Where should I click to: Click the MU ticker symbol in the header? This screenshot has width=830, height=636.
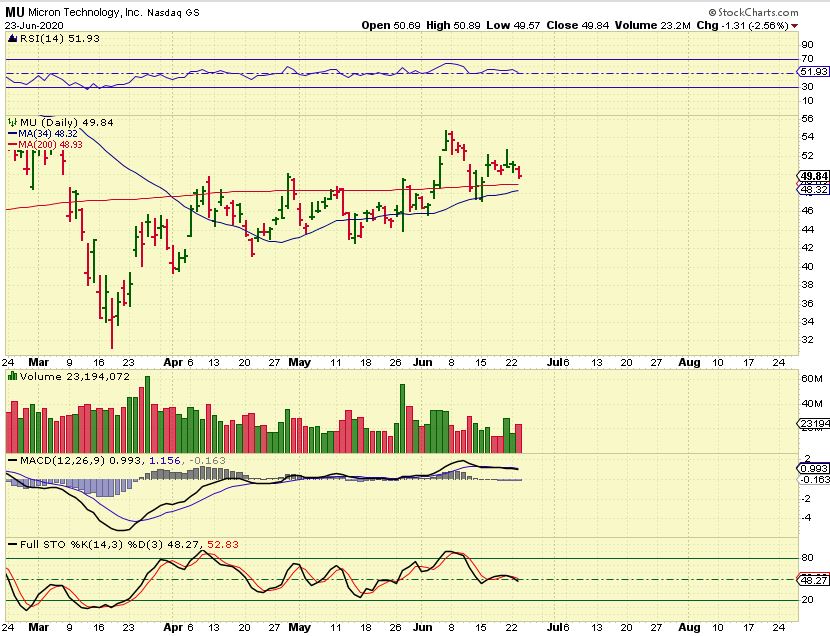click(15, 12)
